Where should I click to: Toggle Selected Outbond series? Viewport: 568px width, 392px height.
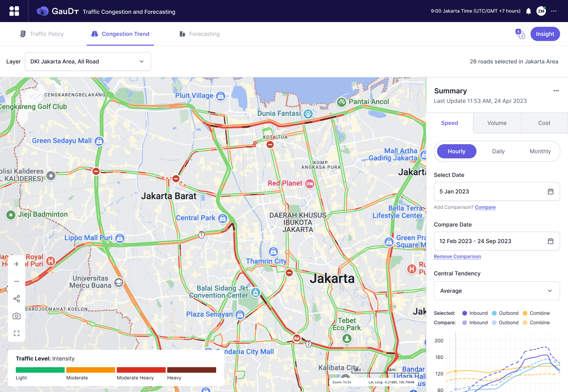[505, 313]
